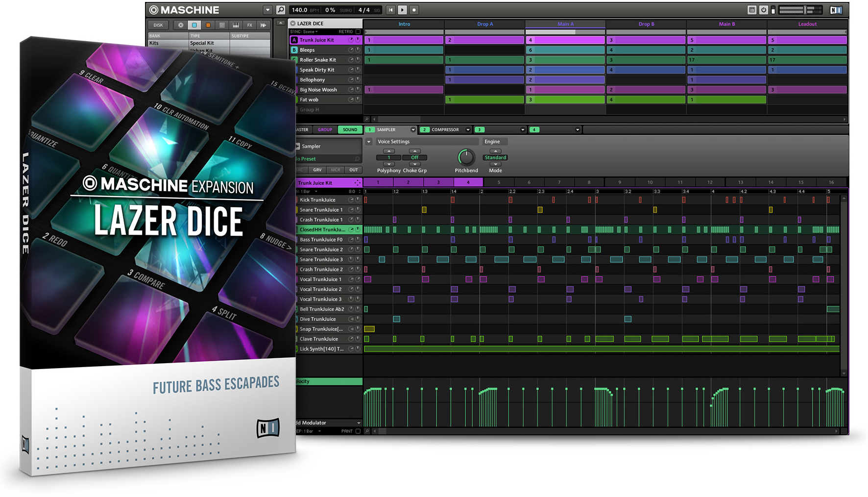This screenshot has width=868, height=497.
Task: Click the NI logo in the header
Action: click(x=836, y=10)
